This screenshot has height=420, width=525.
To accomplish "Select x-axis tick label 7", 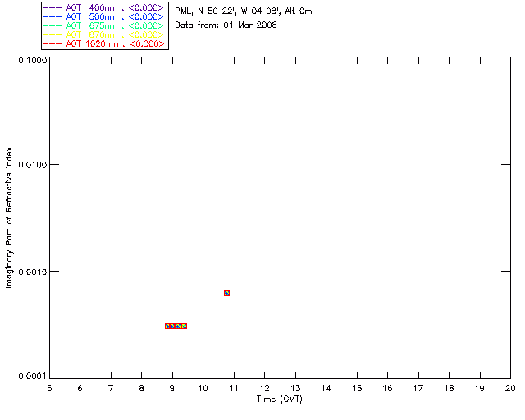I will point(111,389).
